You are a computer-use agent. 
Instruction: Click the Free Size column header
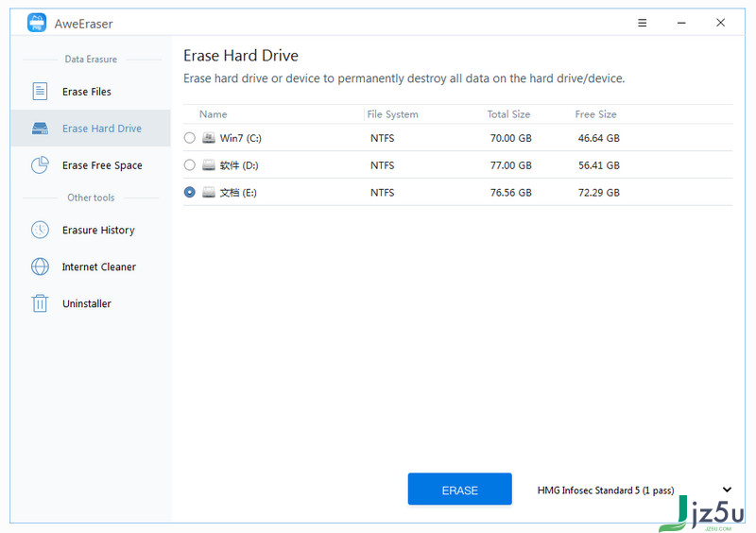click(x=595, y=114)
